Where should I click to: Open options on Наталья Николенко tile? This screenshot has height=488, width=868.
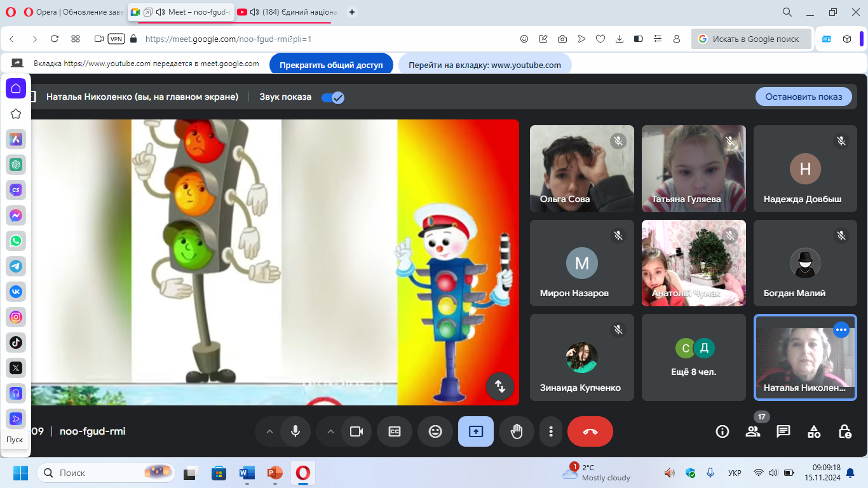point(841,330)
